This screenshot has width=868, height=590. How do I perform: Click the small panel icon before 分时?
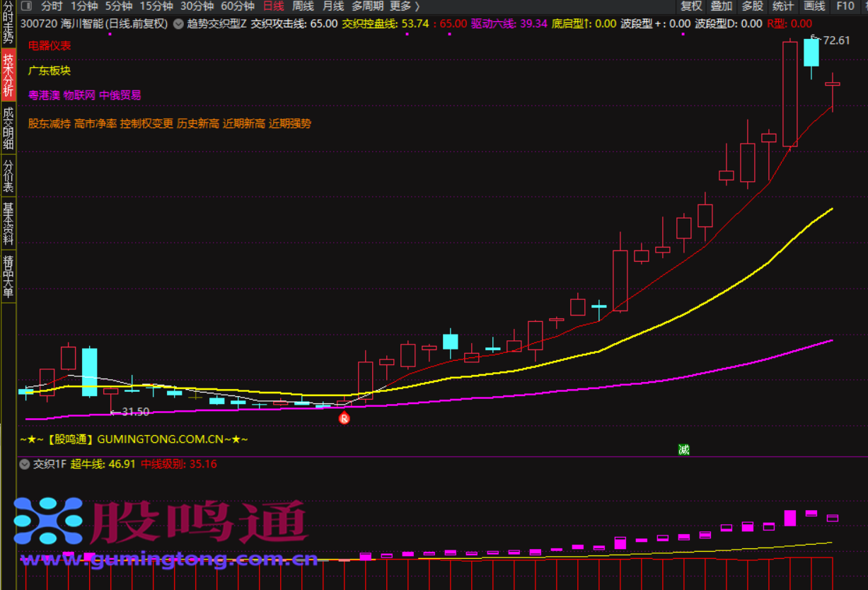tap(26, 6)
